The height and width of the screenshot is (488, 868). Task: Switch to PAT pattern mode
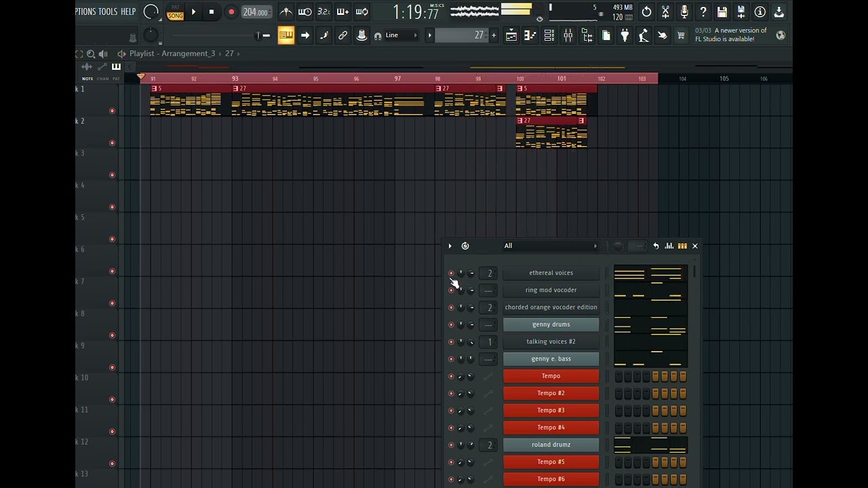pos(176,7)
